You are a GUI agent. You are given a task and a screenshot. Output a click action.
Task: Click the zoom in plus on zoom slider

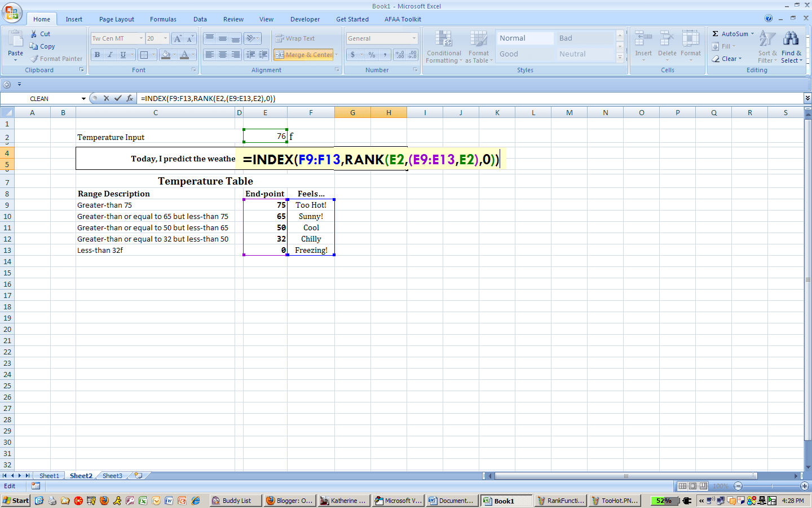click(x=805, y=486)
